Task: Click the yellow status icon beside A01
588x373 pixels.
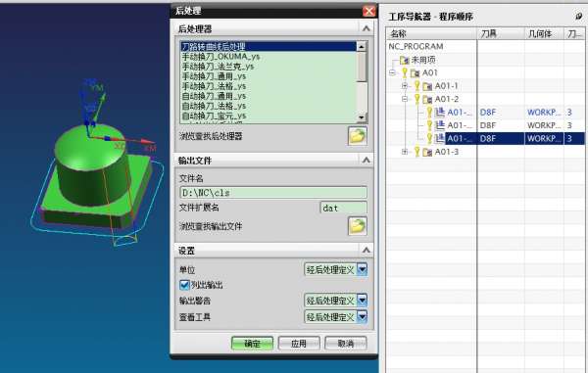Action: pyautogui.click(x=405, y=72)
